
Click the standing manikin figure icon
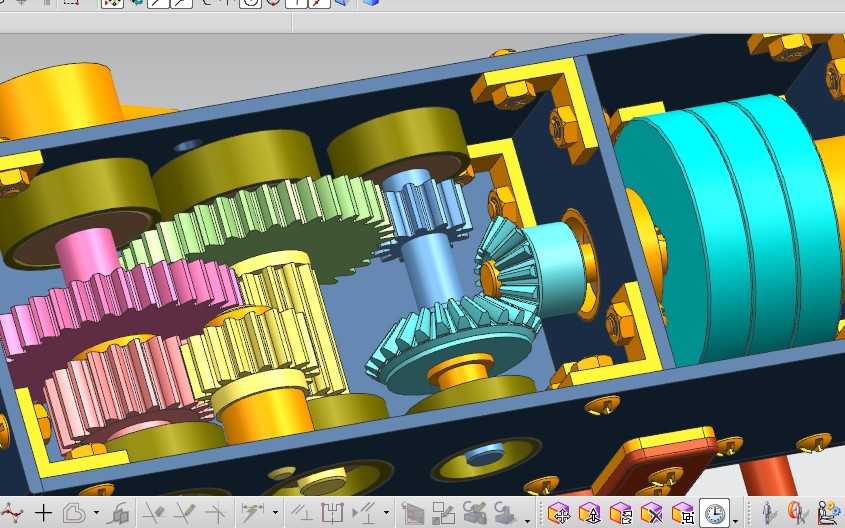[768, 513]
